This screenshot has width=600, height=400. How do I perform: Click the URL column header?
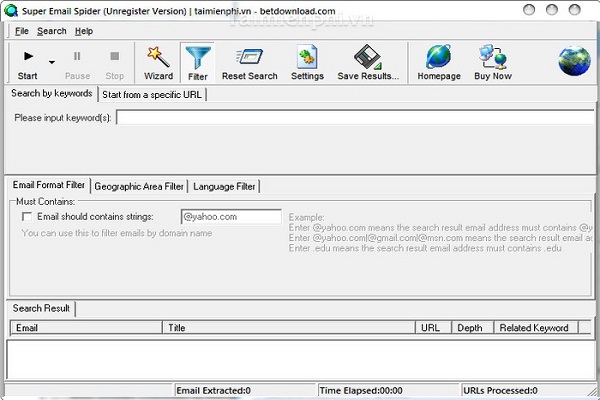click(434, 328)
